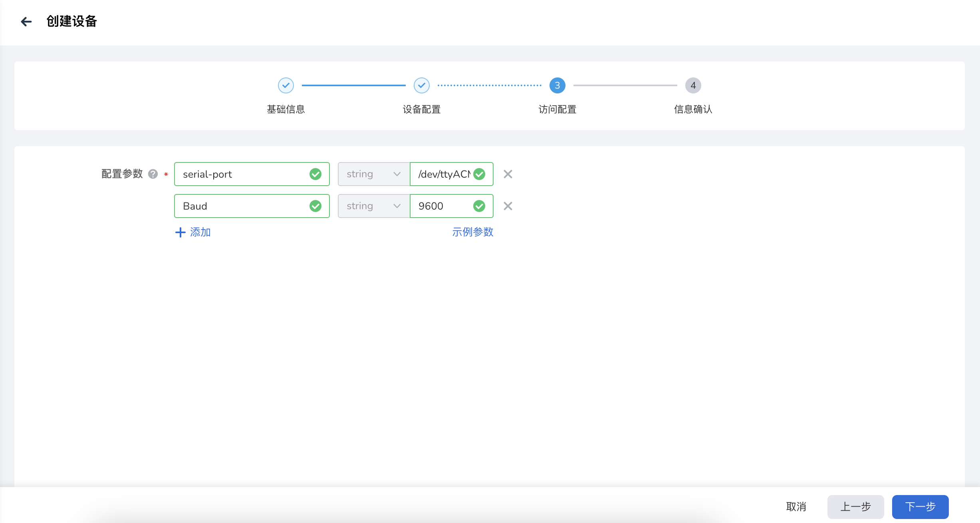Viewport: 980px width, 523px height.
Task: Click the plus icon next to 添加
Action: click(x=180, y=232)
